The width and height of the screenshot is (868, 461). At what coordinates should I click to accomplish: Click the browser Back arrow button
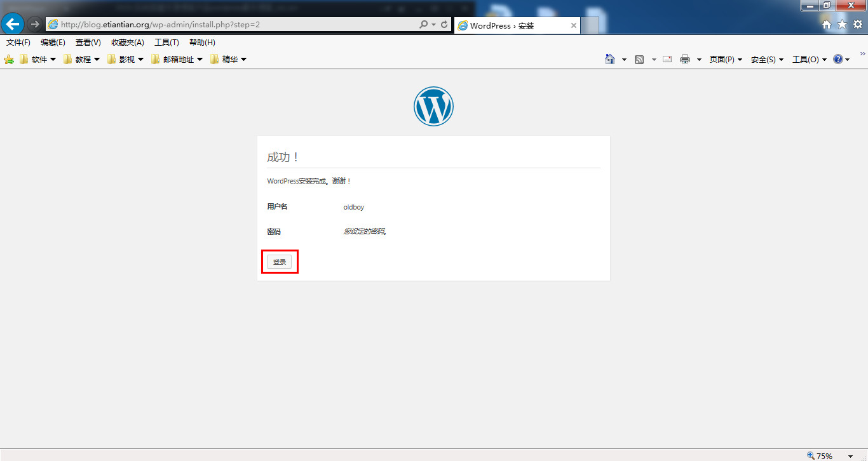[x=13, y=24]
